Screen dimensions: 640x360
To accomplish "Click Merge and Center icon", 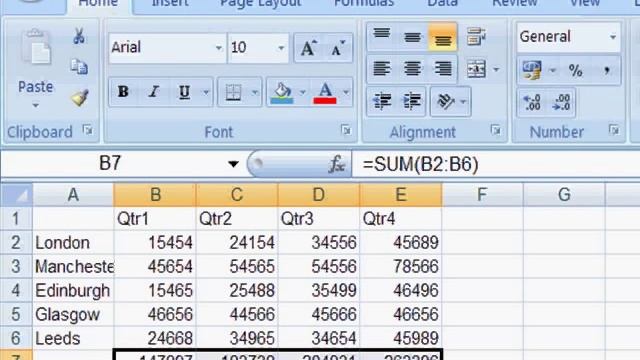I will click(476, 69).
